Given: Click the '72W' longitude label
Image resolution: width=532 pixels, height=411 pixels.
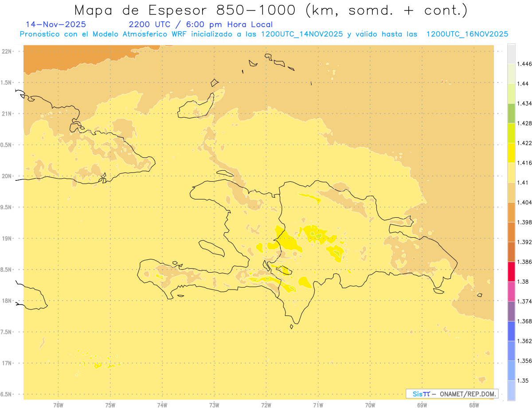Looking at the screenshot, I should coord(266,405).
